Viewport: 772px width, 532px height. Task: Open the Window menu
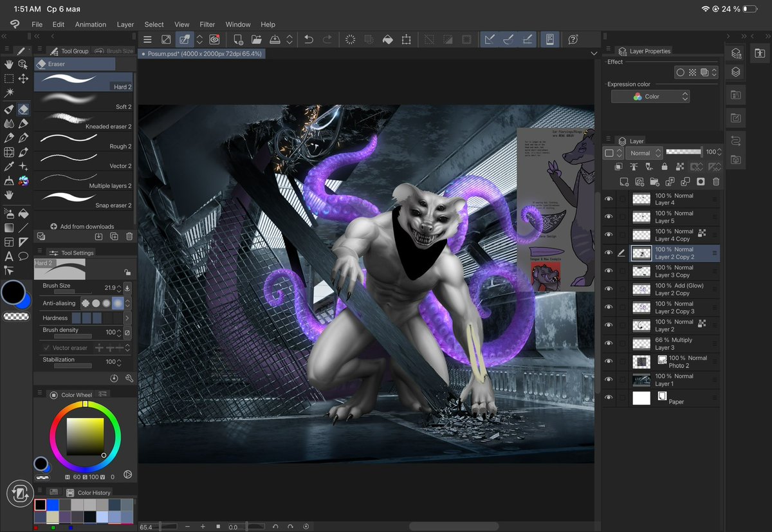click(x=238, y=24)
